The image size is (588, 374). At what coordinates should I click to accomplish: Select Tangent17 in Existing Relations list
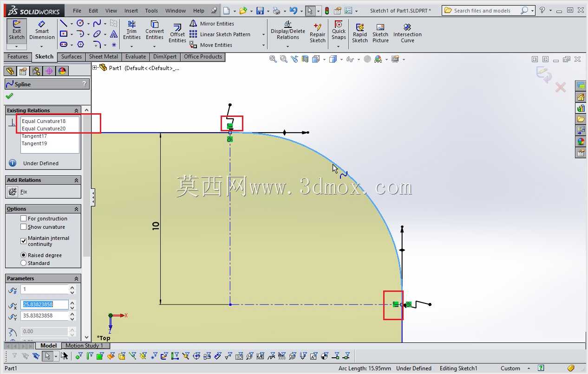click(34, 136)
